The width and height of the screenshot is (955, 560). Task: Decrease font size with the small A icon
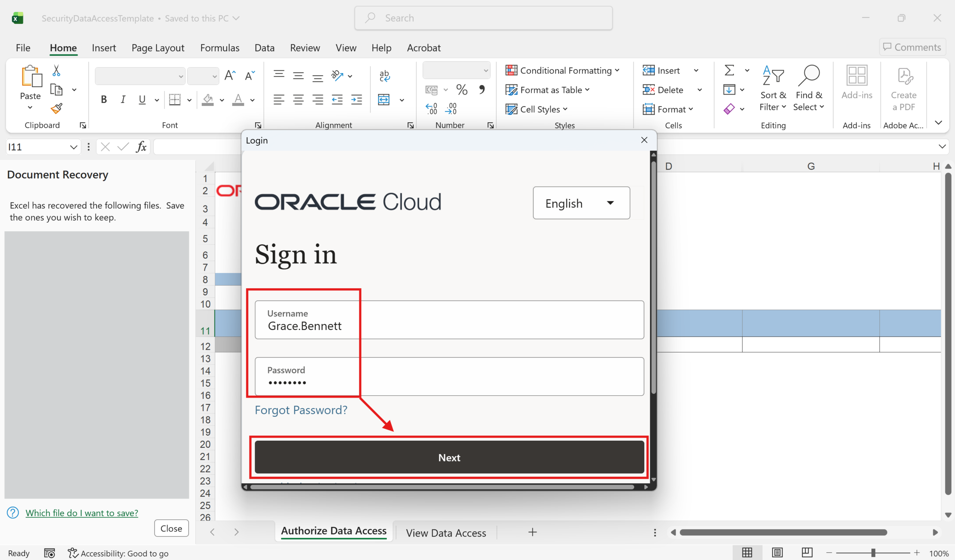(x=250, y=76)
